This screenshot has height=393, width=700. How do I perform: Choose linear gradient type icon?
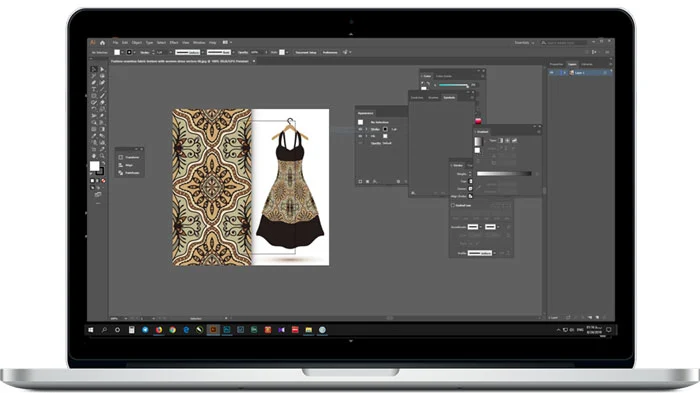click(x=501, y=140)
